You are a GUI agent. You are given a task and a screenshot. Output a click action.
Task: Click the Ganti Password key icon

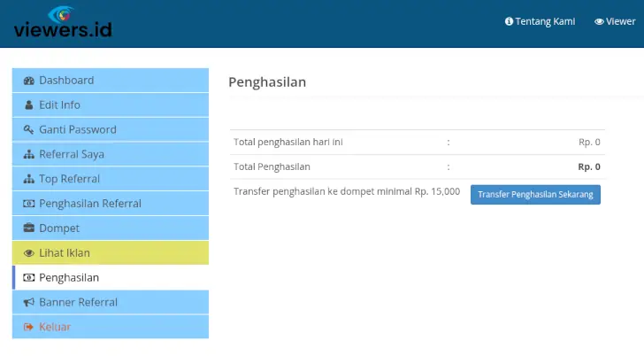28,130
